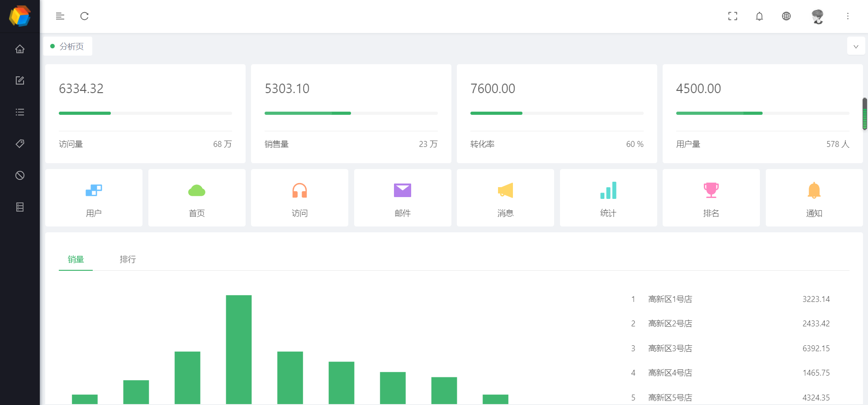Viewport: 868px width, 405px height.
Task: Click the 5303.10 statistic value
Action: [x=287, y=89]
